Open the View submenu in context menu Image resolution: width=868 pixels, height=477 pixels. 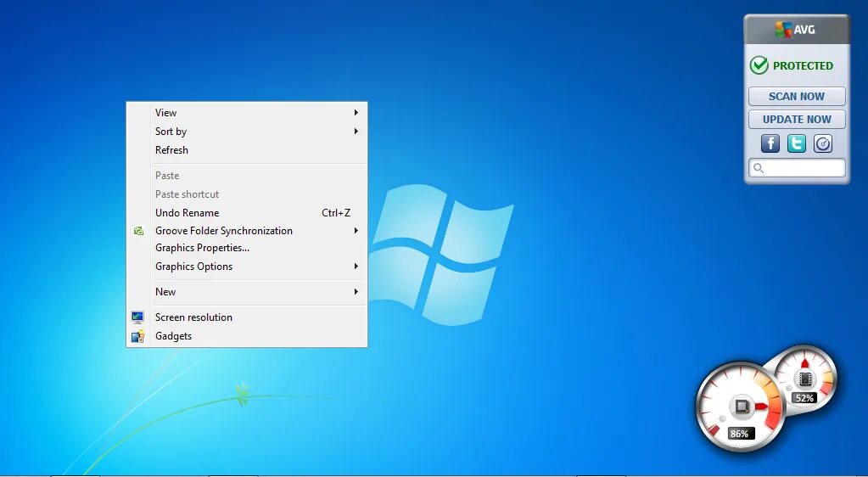[x=247, y=113]
